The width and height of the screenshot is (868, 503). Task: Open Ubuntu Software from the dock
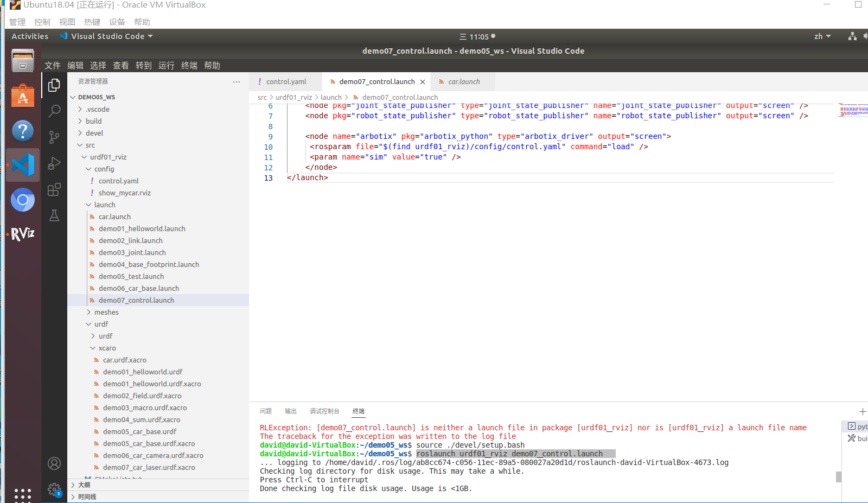pyautogui.click(x=22, y=96)
